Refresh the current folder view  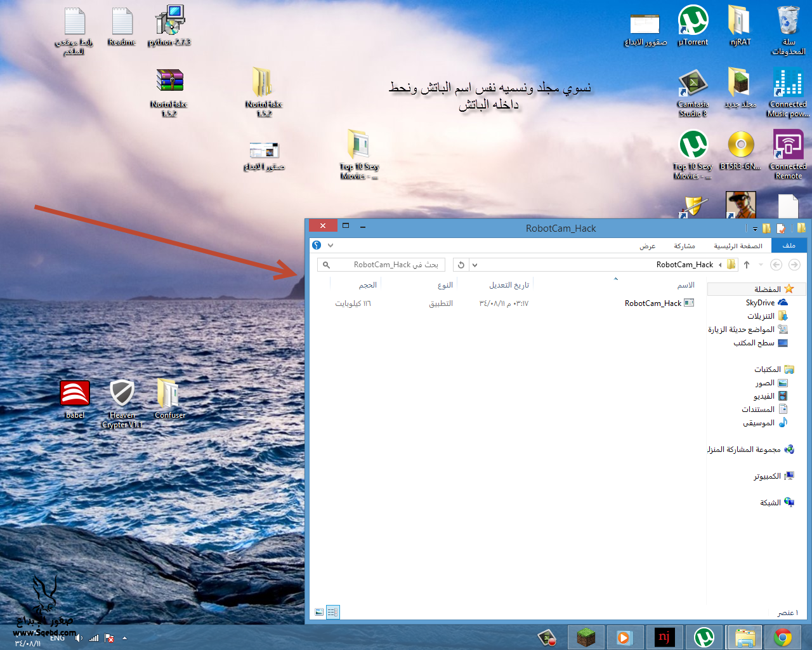[x=461, y=265]
